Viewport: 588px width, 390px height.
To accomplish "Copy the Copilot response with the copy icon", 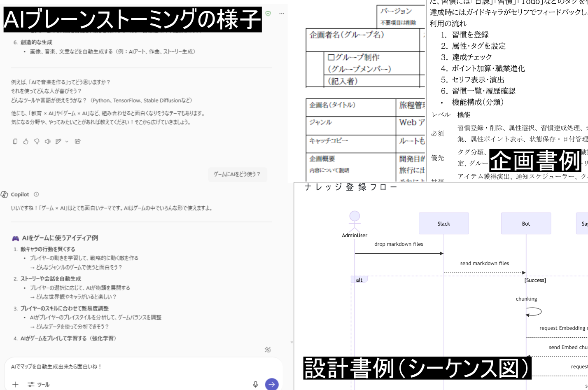I will 15,141.
